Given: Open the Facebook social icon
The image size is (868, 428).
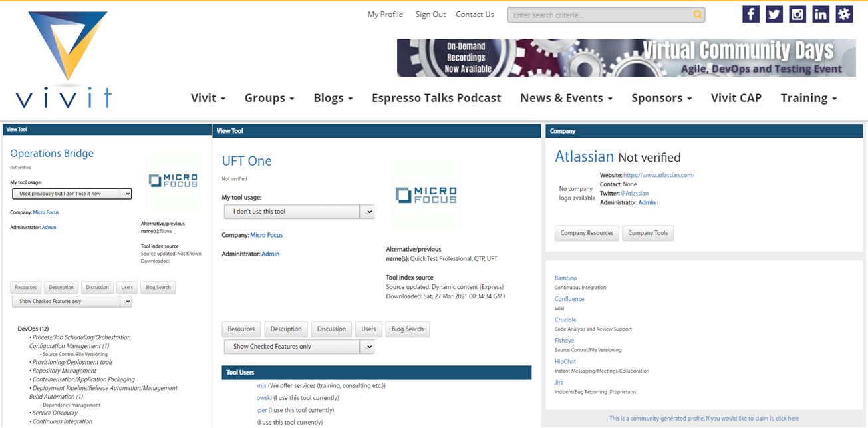Looking at the screenshot, I should pyautogui.click(x=751, y=14).
